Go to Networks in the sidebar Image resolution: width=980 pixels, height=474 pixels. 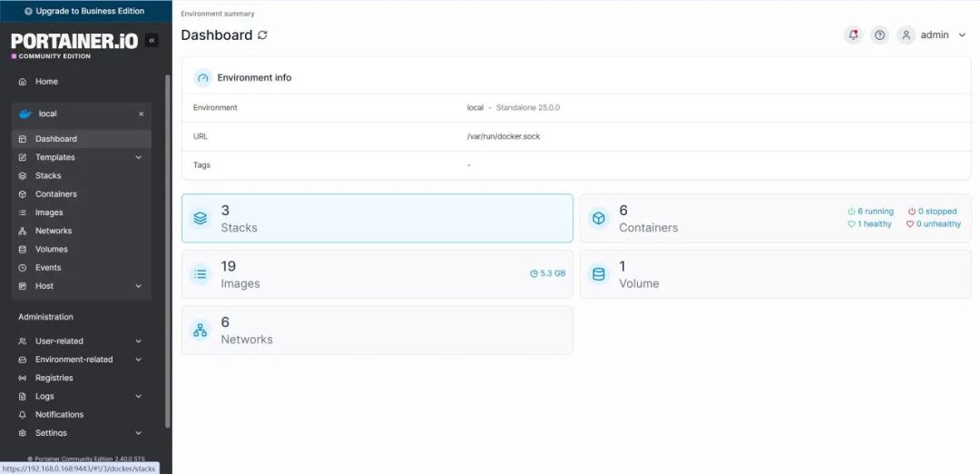coord(82,231)
